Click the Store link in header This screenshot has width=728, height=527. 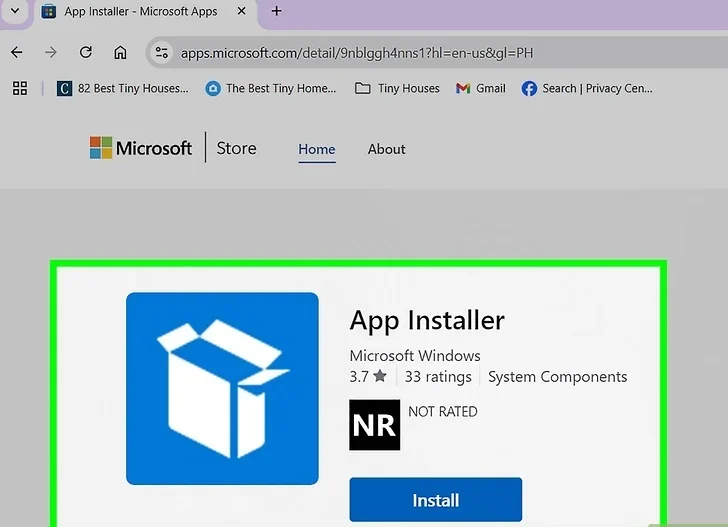[x=236, y=149]
